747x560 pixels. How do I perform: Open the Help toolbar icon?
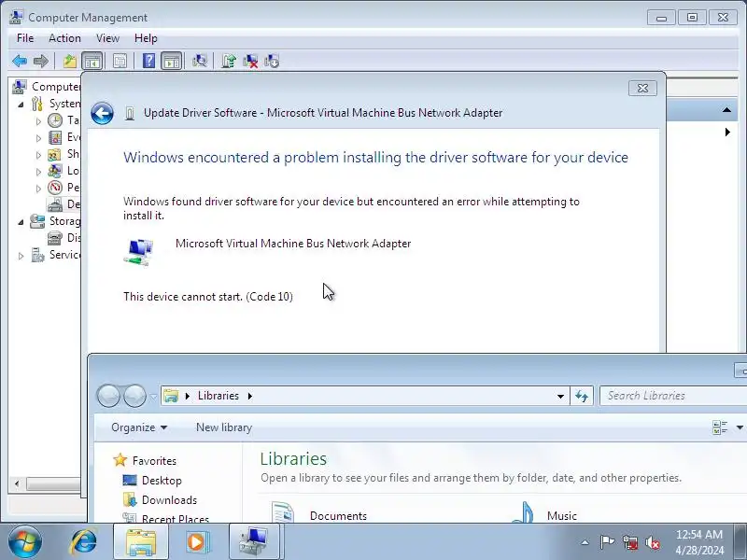pyautogui.click(x=148, y=61)
